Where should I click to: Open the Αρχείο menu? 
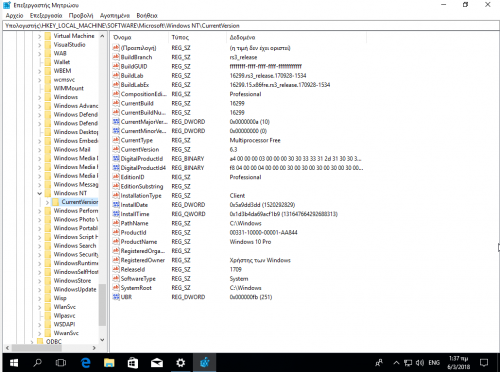coord(14,16)
